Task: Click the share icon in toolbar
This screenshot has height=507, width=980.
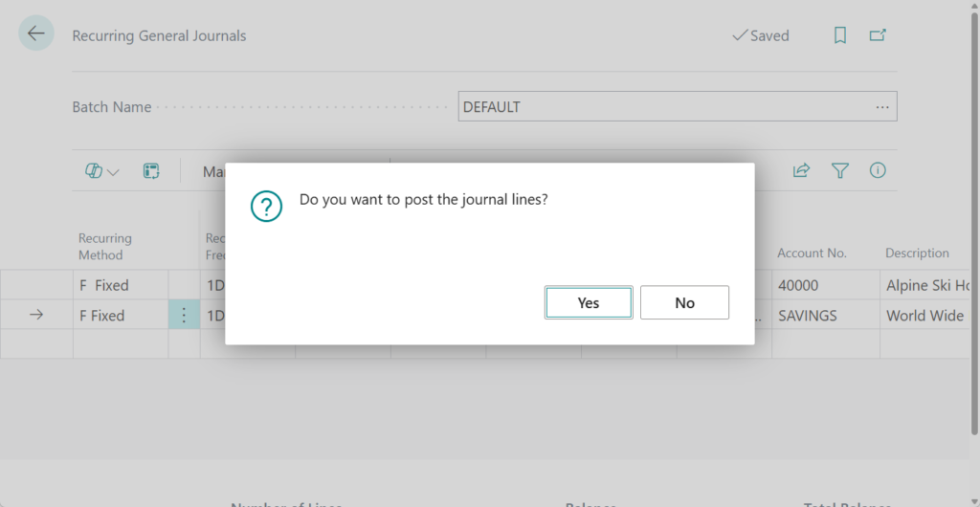Action: click(x=801, y=171)
